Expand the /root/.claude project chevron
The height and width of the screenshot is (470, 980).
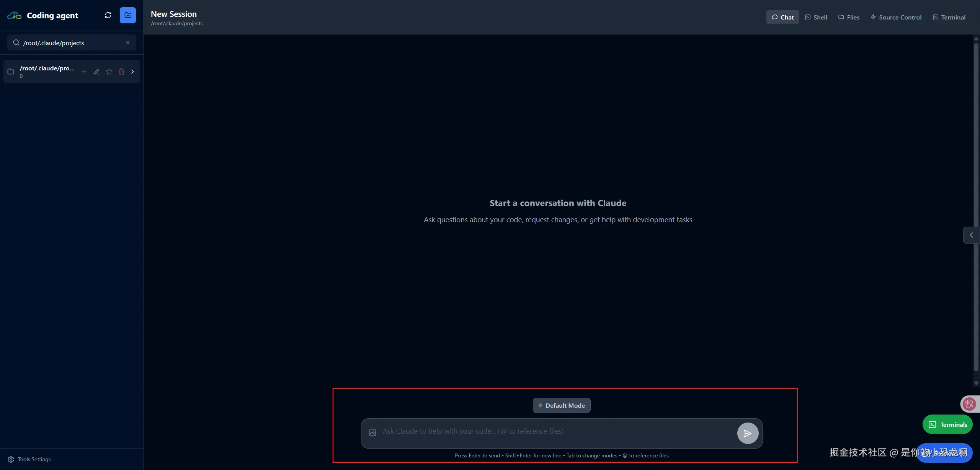point(132,72)
